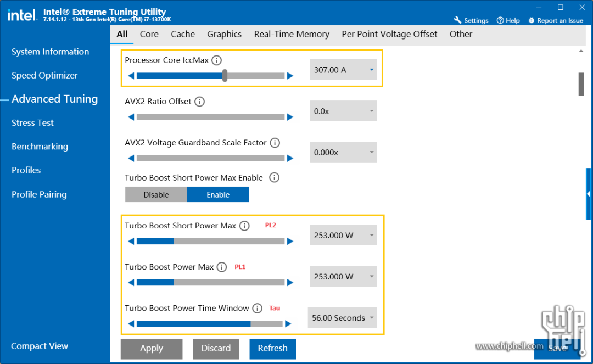
Task: Increase AVX2 Ratio Offset with right arrow
Action: click(x=290, y=117)
